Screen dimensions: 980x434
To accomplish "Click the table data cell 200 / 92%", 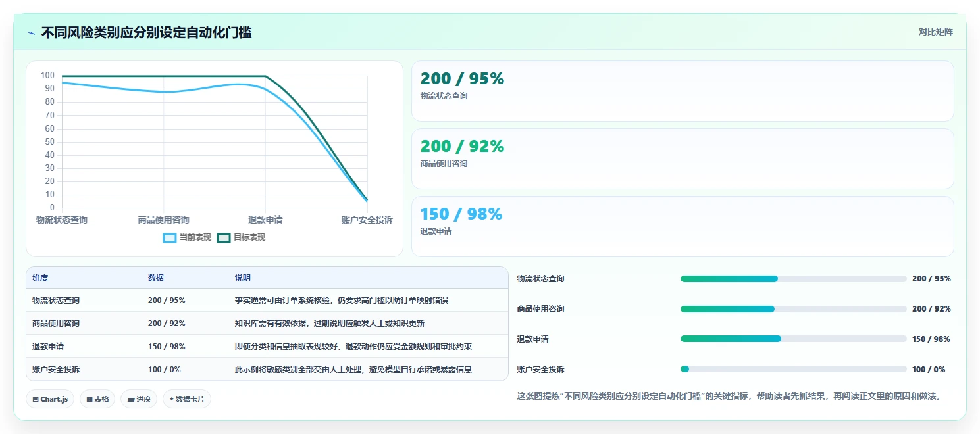I will pos(167,324).
